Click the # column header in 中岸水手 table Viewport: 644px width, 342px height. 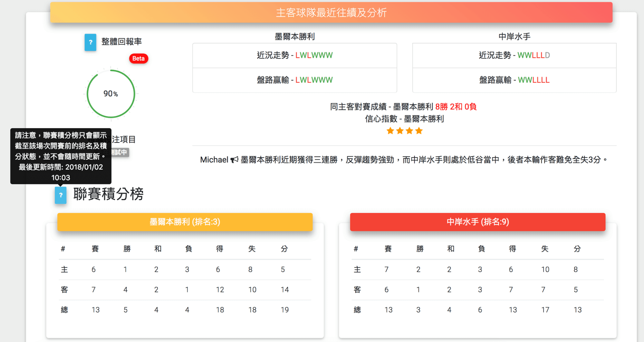(x=356, y=249)
